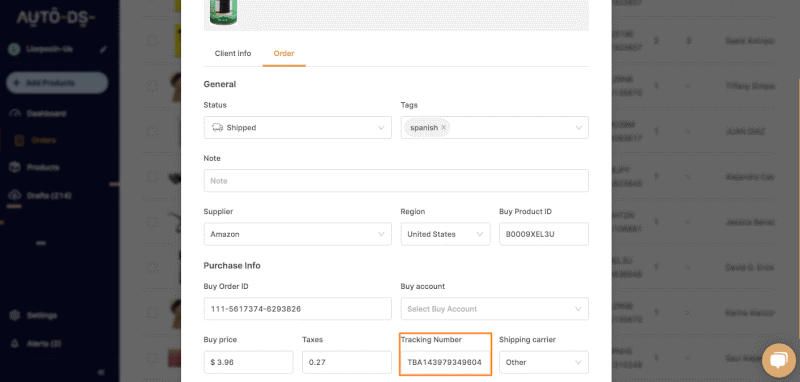
Task: Tick the checkbox for the JUAN DIAZ order row
Action: tap(153, 131)
